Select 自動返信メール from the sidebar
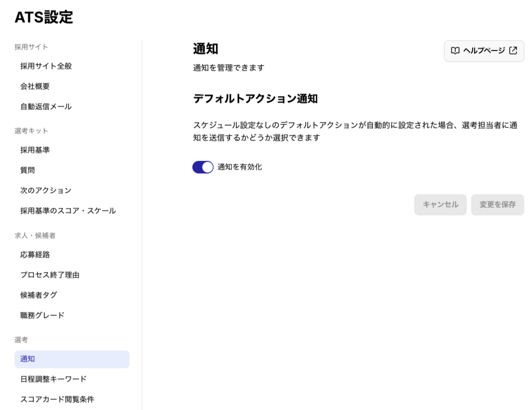This screenshot has height=410, width=532. pyautogui.click(x=46, y=107)
